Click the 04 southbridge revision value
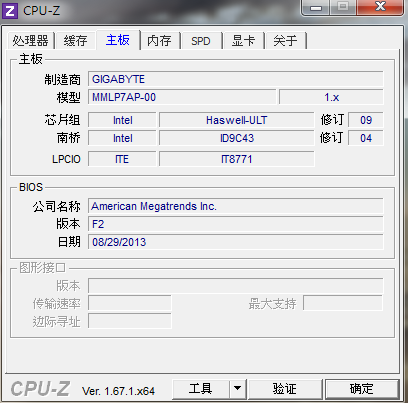This screenshot has width=408, height=403. coord(366,138)
